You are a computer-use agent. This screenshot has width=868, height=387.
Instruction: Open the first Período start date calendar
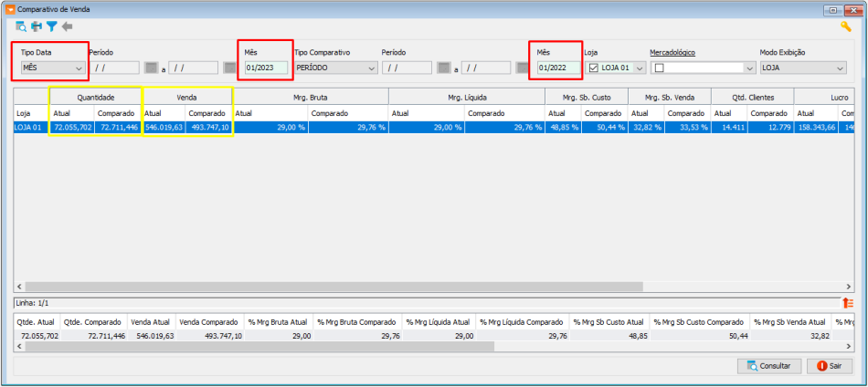pyautogui.click(x=152, y=68)
